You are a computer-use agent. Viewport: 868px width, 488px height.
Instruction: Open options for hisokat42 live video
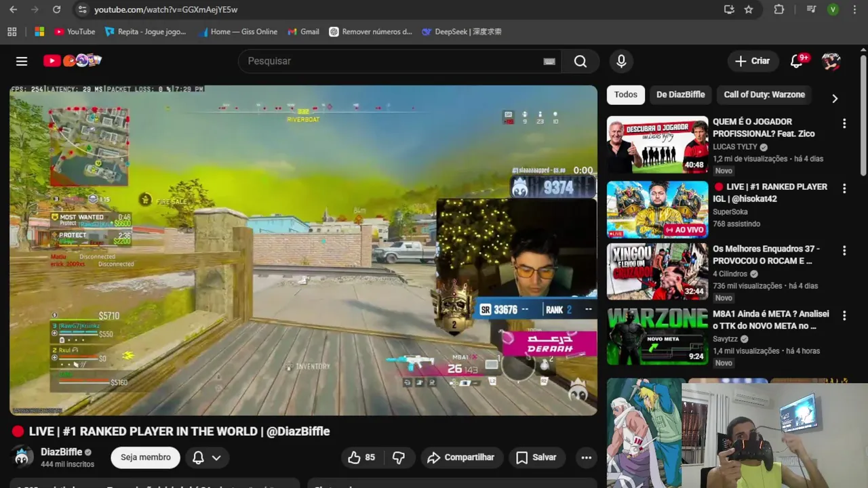[x=844, y=188]
